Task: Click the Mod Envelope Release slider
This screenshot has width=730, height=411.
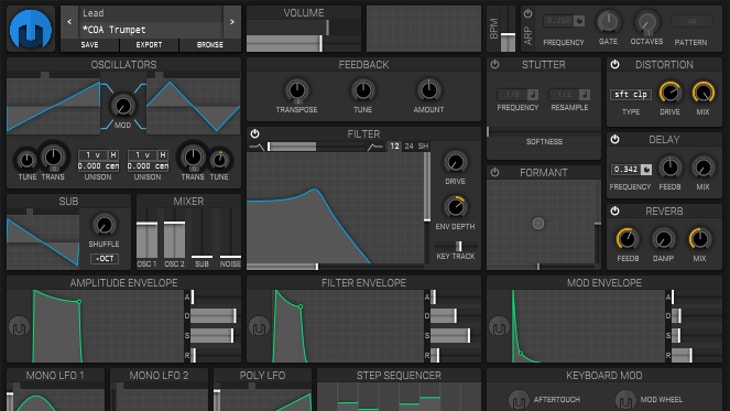Action: [x=695, y=355]
